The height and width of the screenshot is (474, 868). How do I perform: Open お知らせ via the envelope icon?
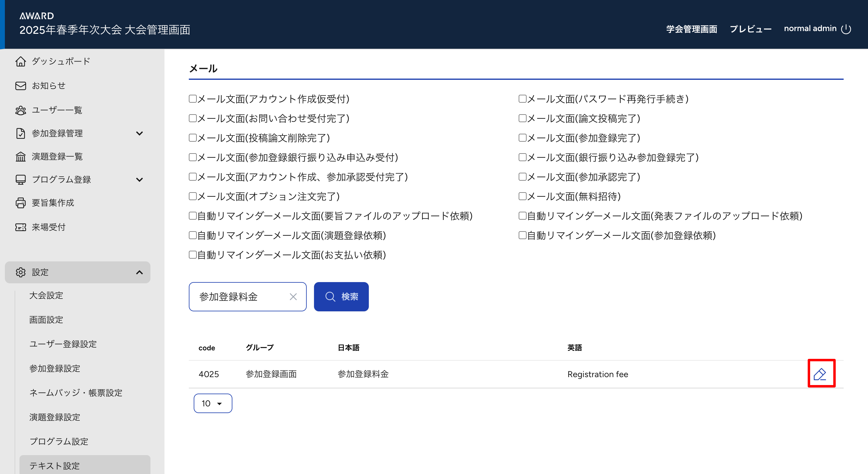tap(20, 86)
